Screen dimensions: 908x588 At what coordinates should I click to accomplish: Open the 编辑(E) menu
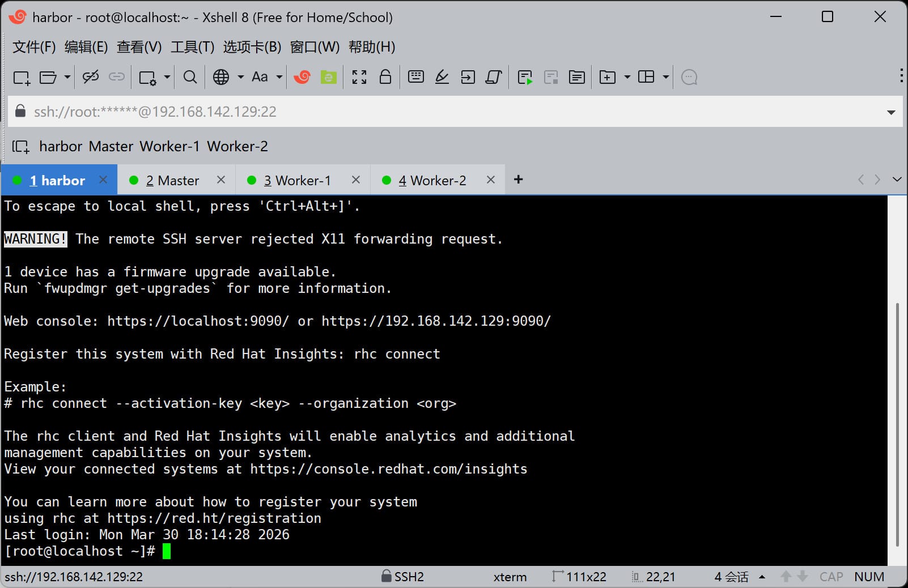coord(86,47)
